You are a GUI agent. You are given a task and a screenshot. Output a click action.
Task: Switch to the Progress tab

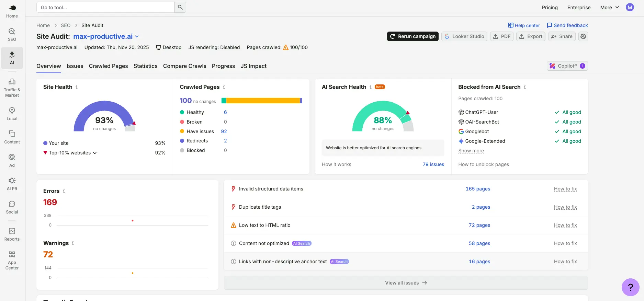click(223, 66)
